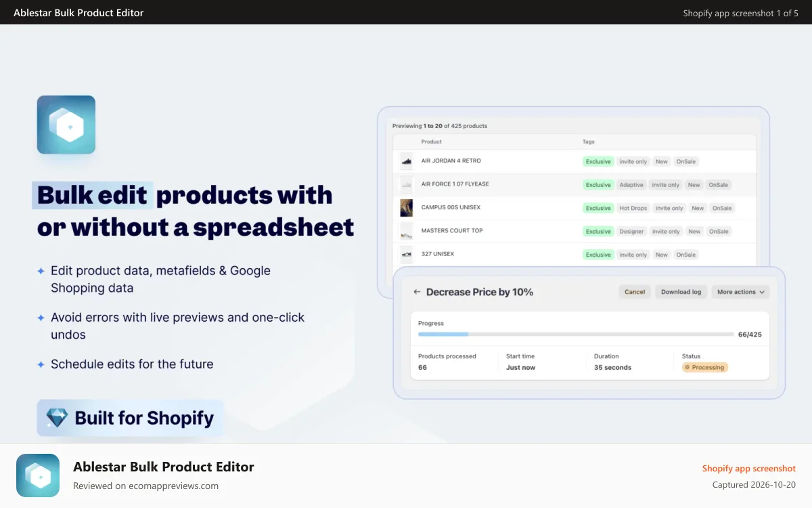Click the 35 seconds duration value
The image size is (812, 508).
point(612,368)
